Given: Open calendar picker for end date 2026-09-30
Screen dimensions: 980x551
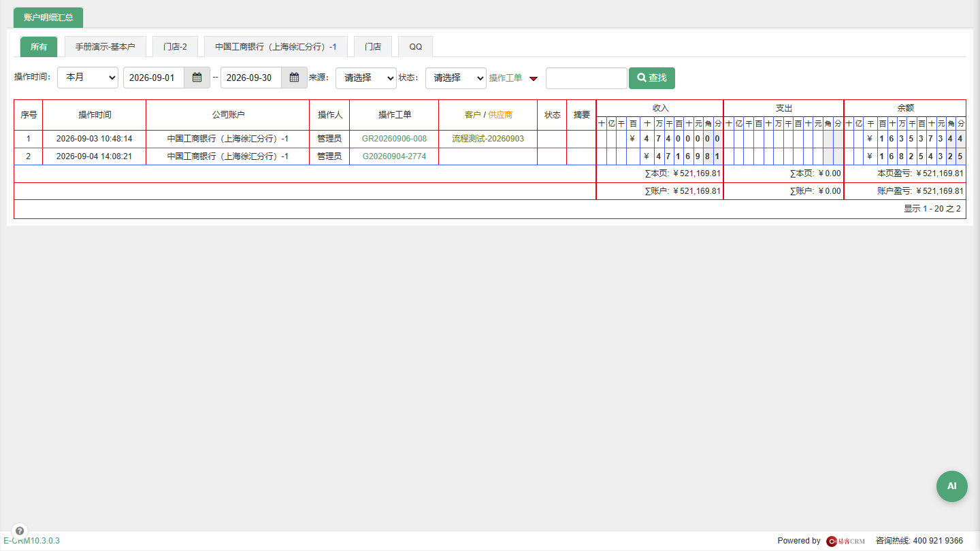Looking at the screenshot, I should coord(294,78).
